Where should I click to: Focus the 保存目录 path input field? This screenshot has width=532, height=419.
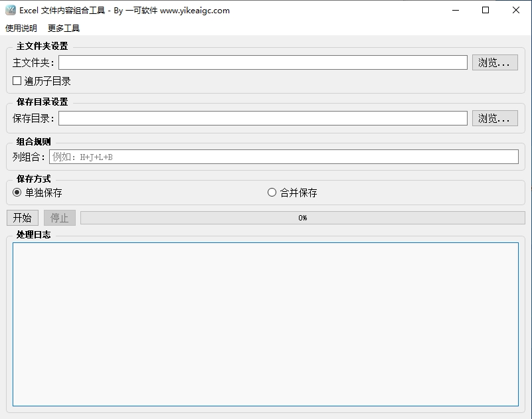pos(263,118)
